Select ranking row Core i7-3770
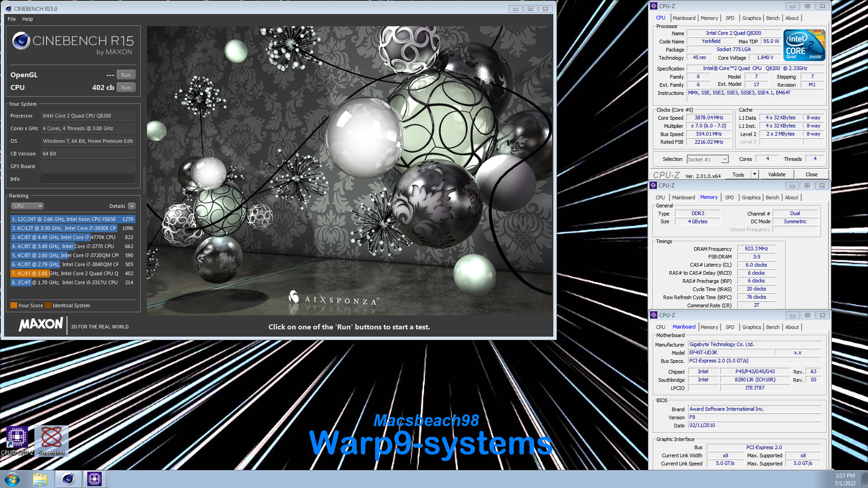 click(x=73, y=246)
